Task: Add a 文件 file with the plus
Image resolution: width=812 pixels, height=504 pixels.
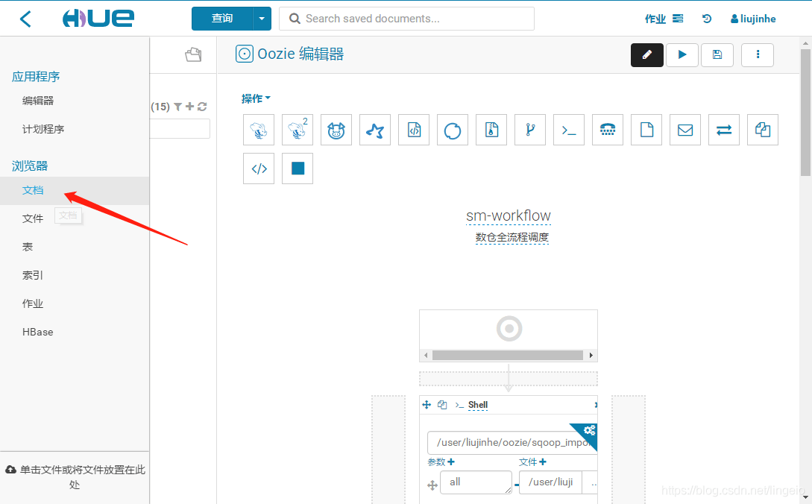Action: [543, 462]
